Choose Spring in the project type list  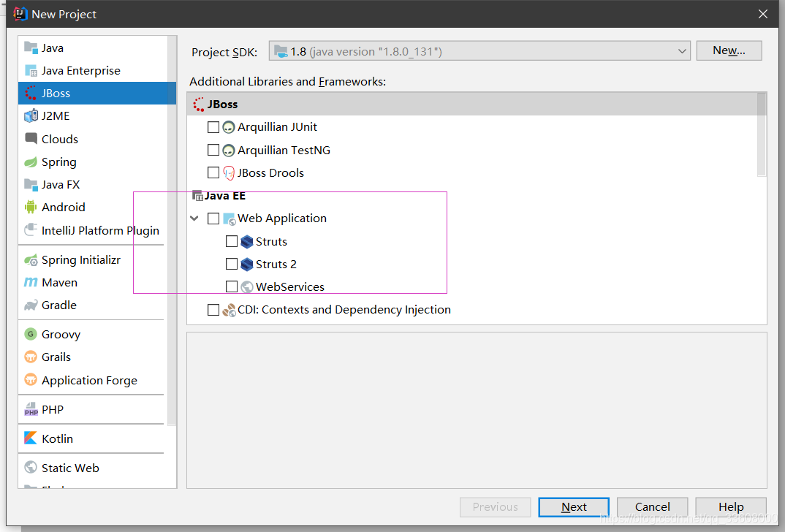pos(97,161)
